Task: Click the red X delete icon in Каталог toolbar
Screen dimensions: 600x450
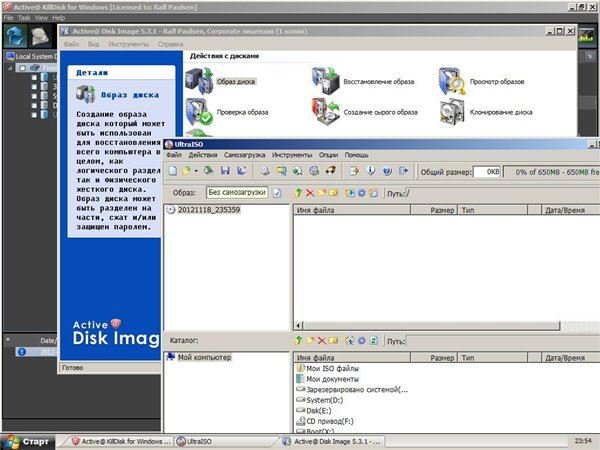Action: (322, 340)
